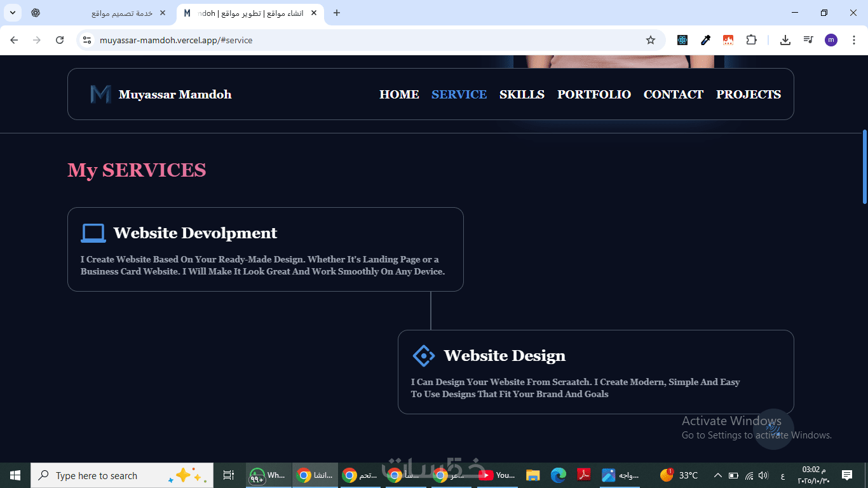The image size is (868, 488).
Task: Go forward to the next page
Action: 37,40
